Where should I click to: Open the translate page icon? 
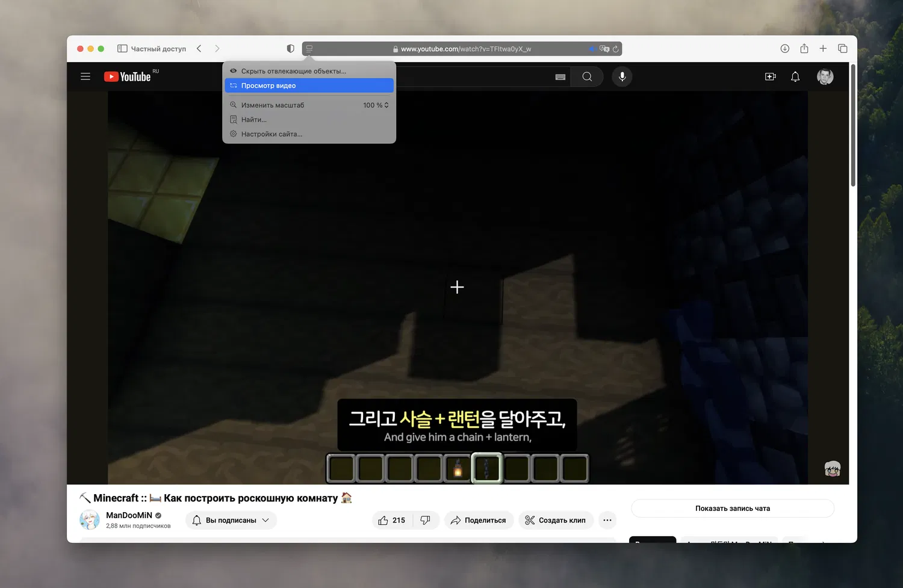604,49
